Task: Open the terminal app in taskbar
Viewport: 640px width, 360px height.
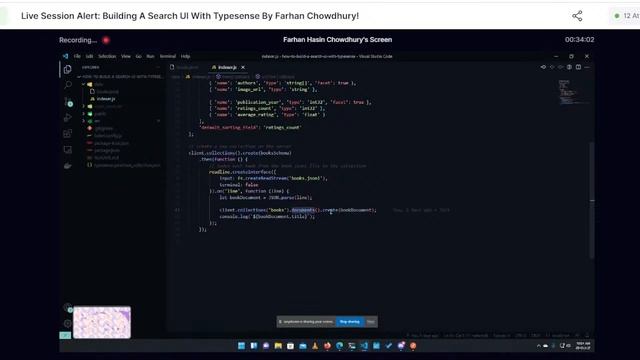Action: [352, 346]
